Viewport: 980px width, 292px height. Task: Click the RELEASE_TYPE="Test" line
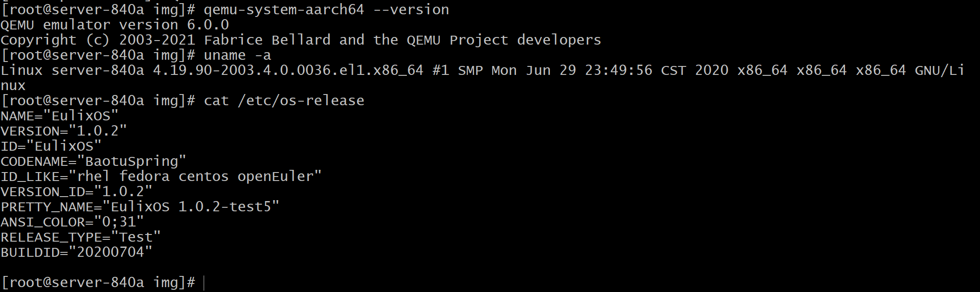[81, 237]
